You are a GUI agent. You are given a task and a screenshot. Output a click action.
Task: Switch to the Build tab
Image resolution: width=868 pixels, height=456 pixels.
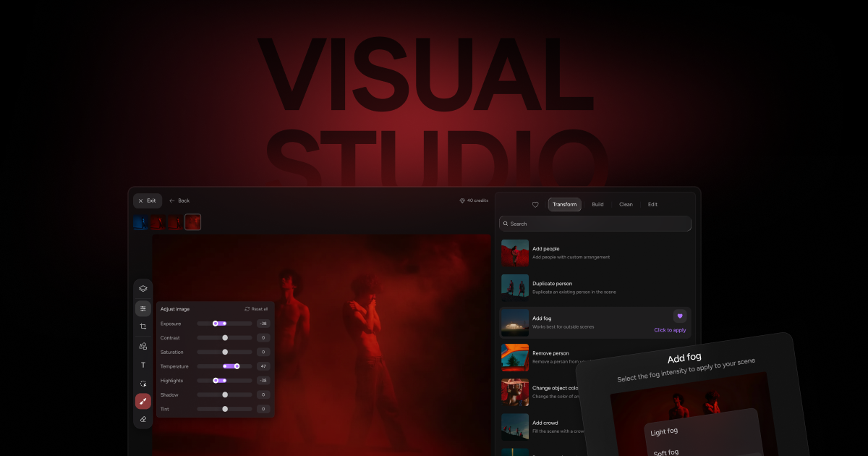[597, 205]
